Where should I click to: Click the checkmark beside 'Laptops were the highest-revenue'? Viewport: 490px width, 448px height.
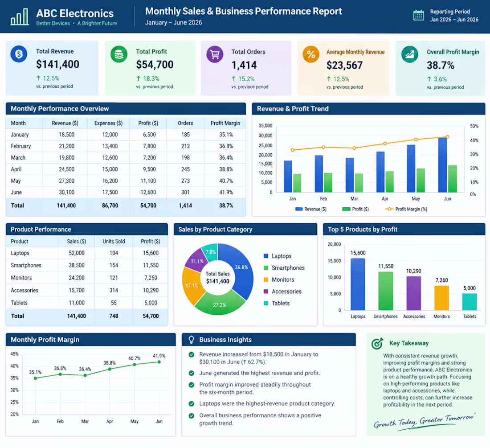pyautogui.click(x=191, y=403)
